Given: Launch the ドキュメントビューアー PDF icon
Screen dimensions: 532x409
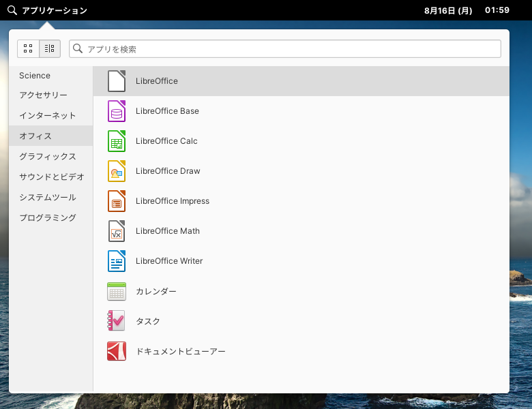Looking at the screenshot, I should click(117, 351).
